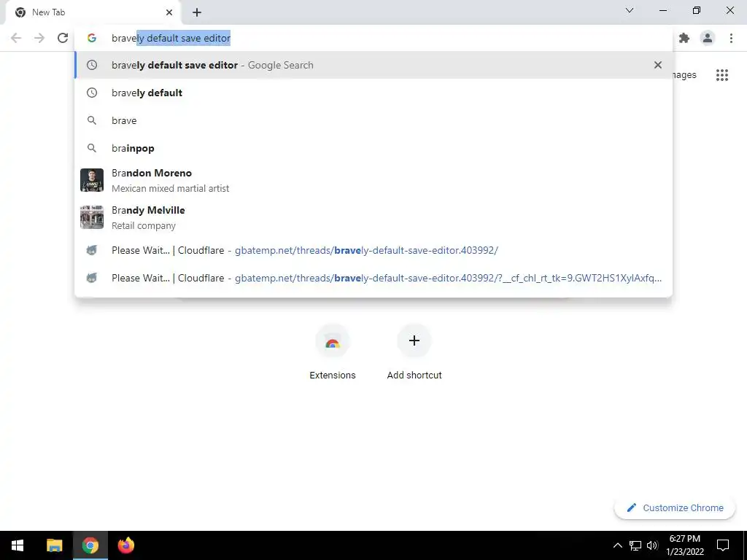The width and height of the screenshot is (747, 560).
Task: Open the profile avatar button
Action: (x=708, y=38)
